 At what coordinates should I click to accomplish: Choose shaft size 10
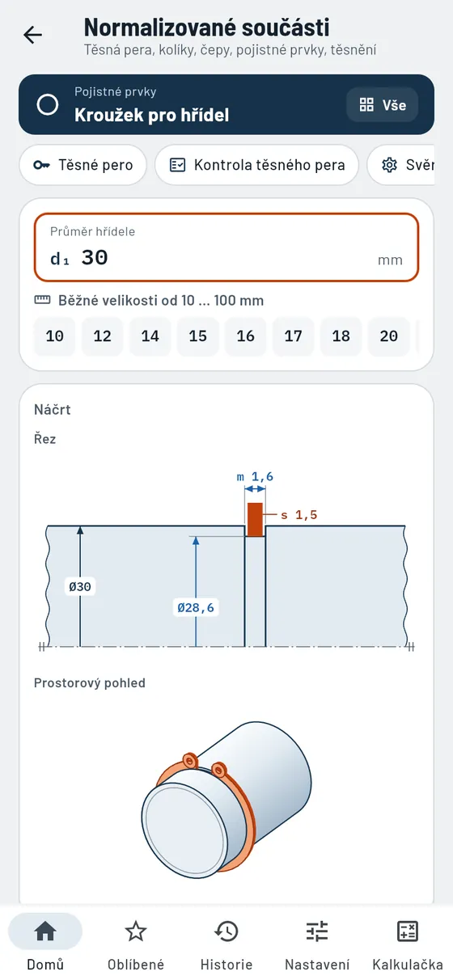[x=55, y=336]
